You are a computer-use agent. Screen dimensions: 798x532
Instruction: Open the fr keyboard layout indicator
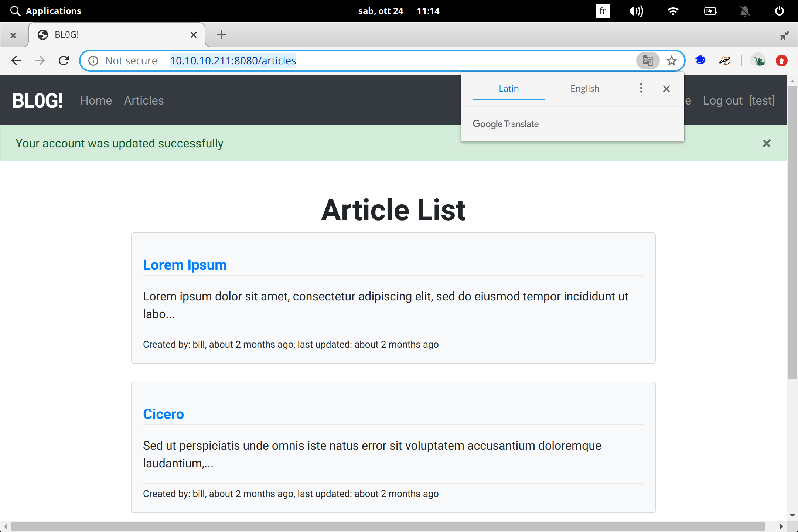click(603, 11)
